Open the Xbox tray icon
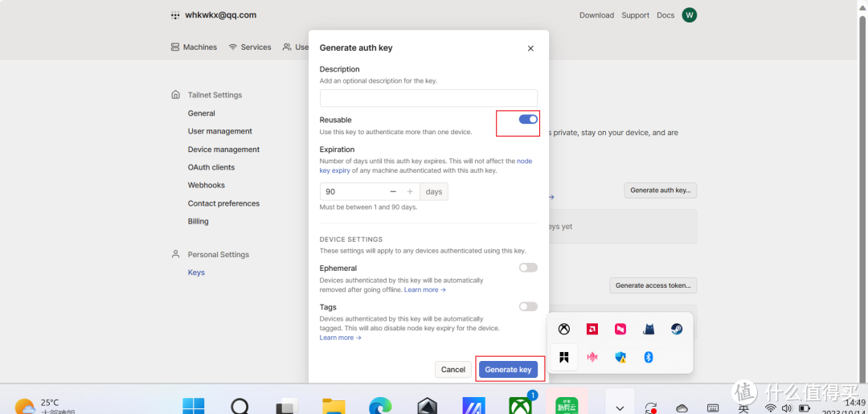868x414 pixels. [x=564, y=329]
